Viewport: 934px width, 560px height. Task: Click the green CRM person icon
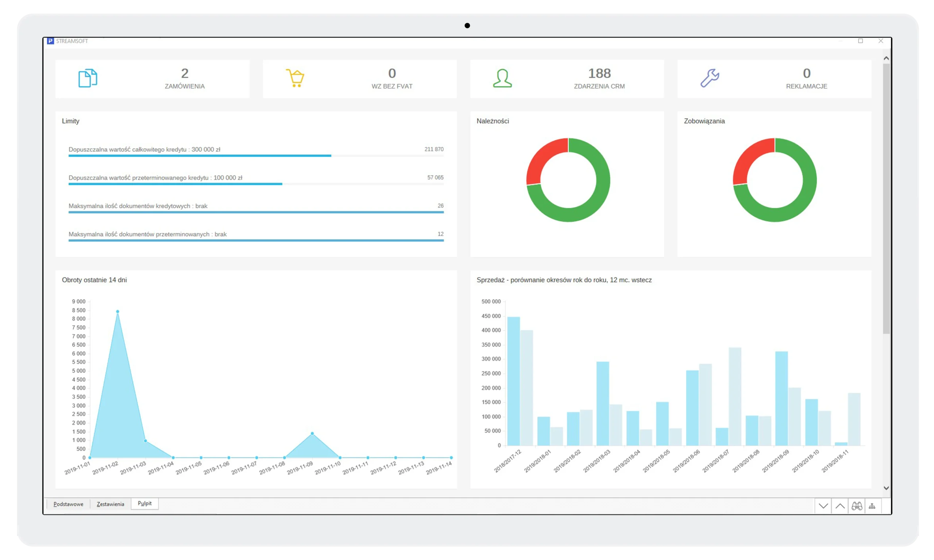pos(502,78)
